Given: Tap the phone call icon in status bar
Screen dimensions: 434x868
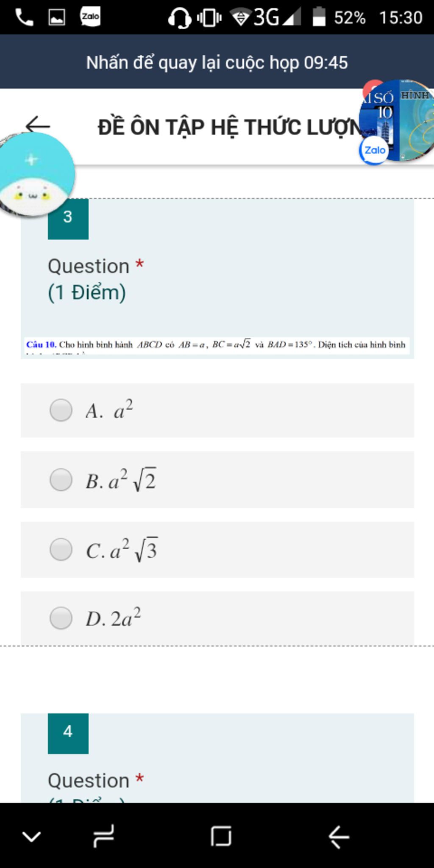Looking at the screenshot, I should pyautogui.click(x=24, y=17).
